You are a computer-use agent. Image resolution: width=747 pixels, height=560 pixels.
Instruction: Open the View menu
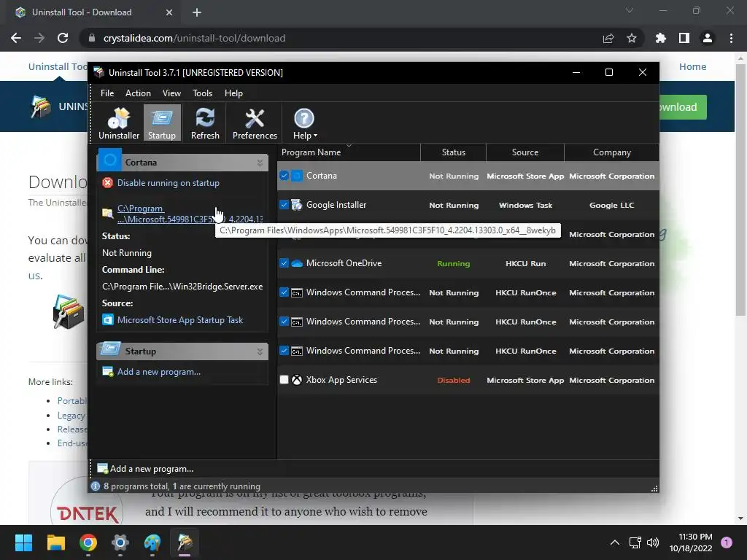point(171,93)
